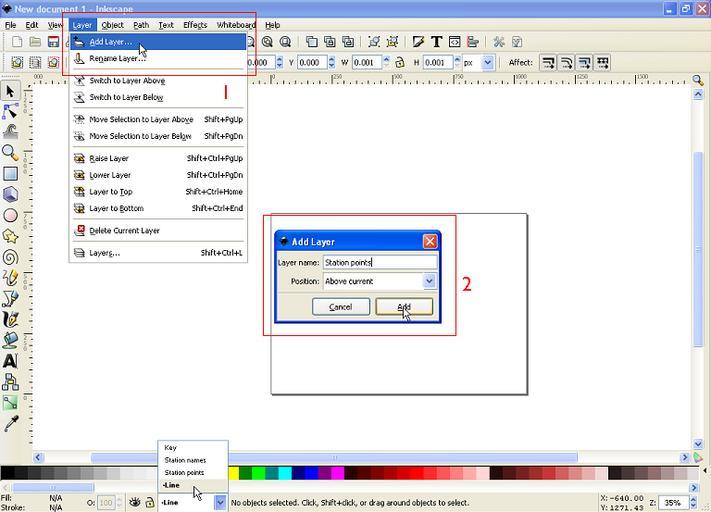Toggle current layer visibility eye icon
The height and width of the screenshot is (512, 711).
point(134,502)
